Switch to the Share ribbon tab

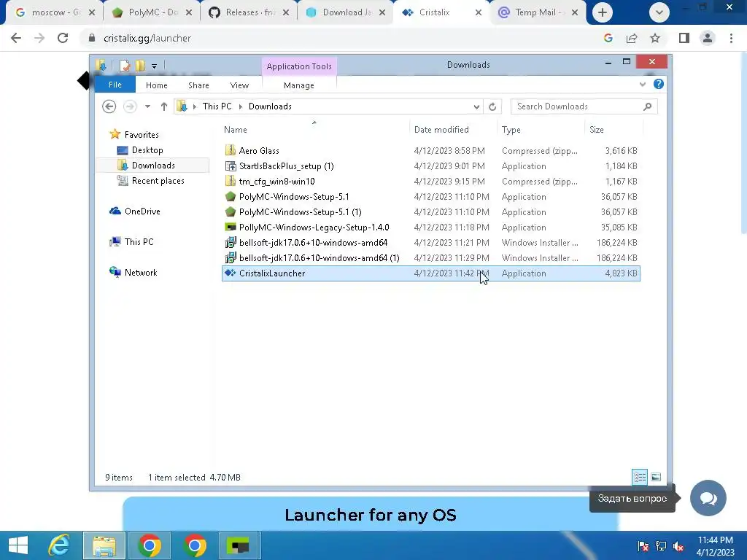click(198, 85)
